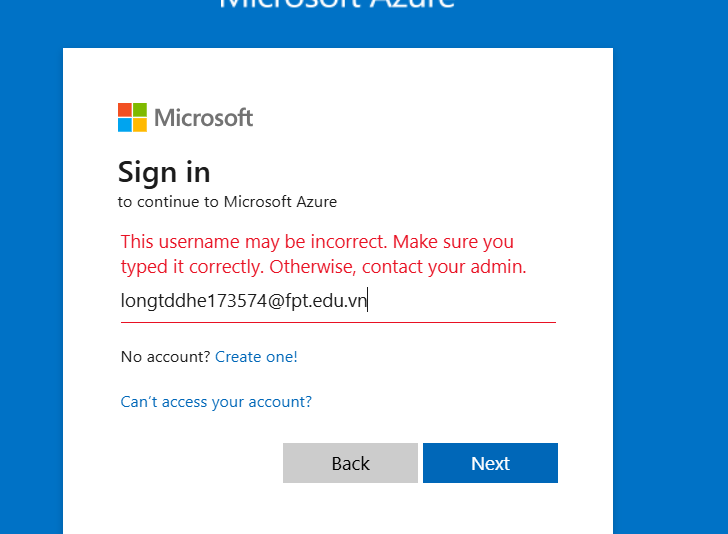Click the Sign in heading
728x534 pixels.
tap(164, 173)
